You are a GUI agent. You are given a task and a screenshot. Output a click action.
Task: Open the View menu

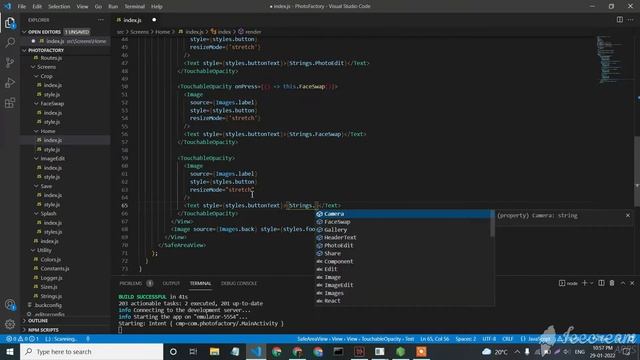tap(82, 7)
